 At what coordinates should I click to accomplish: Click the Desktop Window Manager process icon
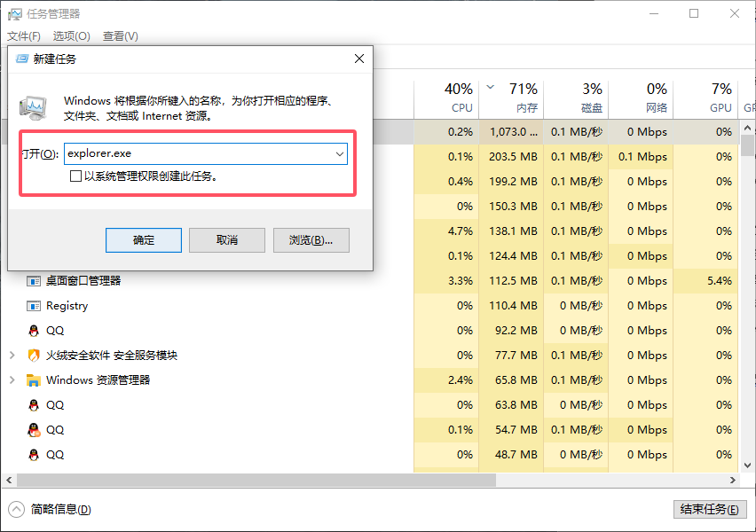click(x=34, y=281)
